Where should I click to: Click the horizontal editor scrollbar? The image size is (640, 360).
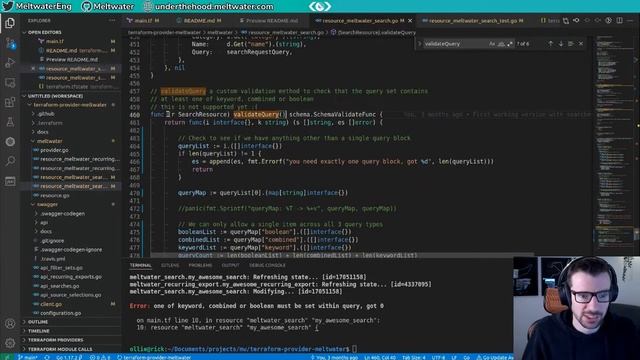pyautogui.click(x=342, y=256)
